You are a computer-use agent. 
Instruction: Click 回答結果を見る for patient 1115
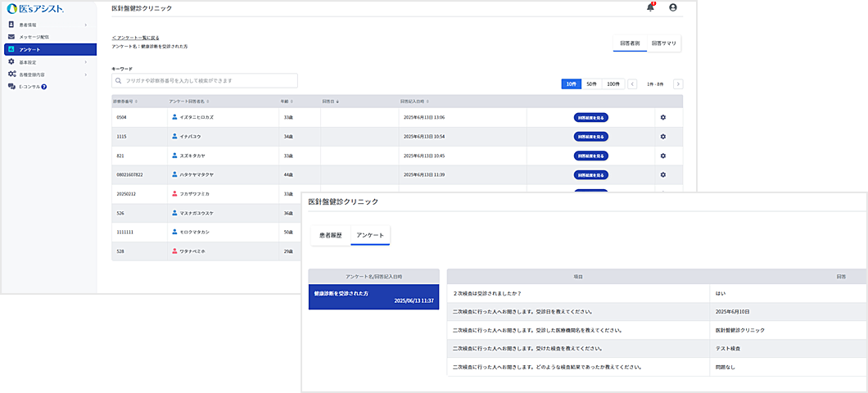[x=590, y=136]
